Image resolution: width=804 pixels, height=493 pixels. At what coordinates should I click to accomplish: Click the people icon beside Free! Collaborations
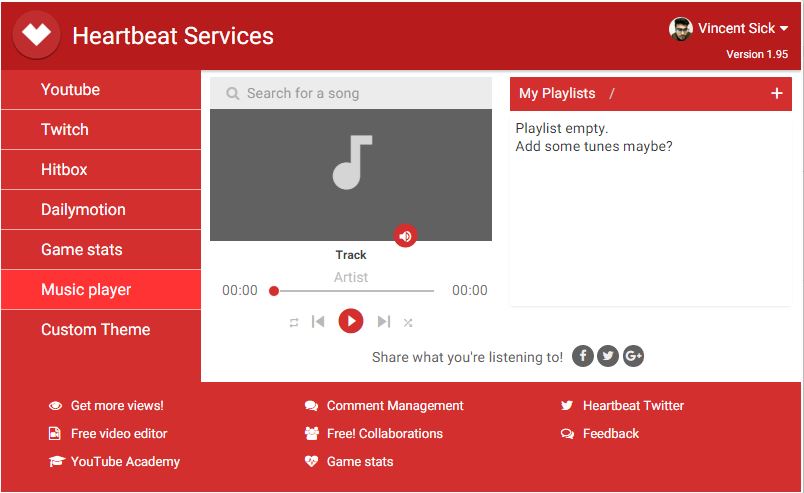click(312, 433)
